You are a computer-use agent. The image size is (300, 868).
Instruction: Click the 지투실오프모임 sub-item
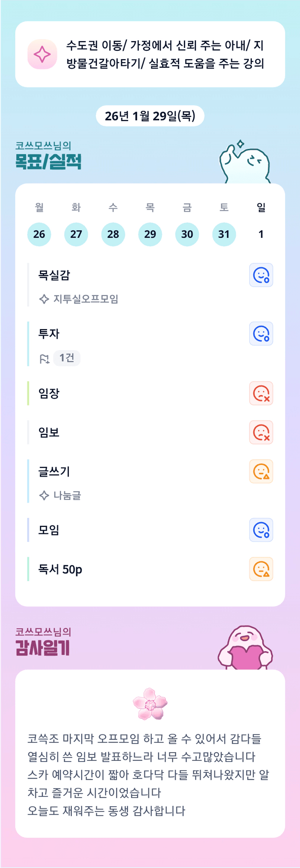pyautogui.click(x=86, y=299)
